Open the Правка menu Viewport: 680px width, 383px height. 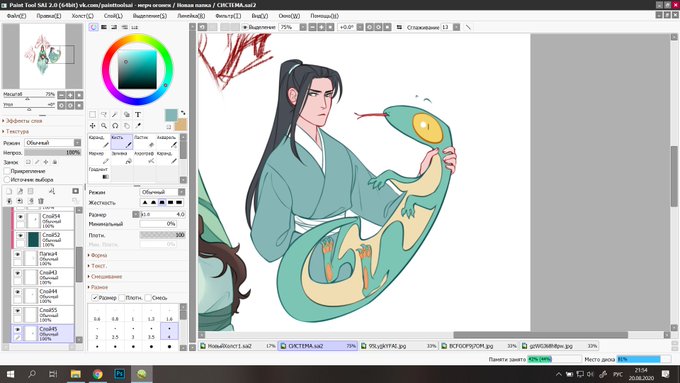click(49, 16)
